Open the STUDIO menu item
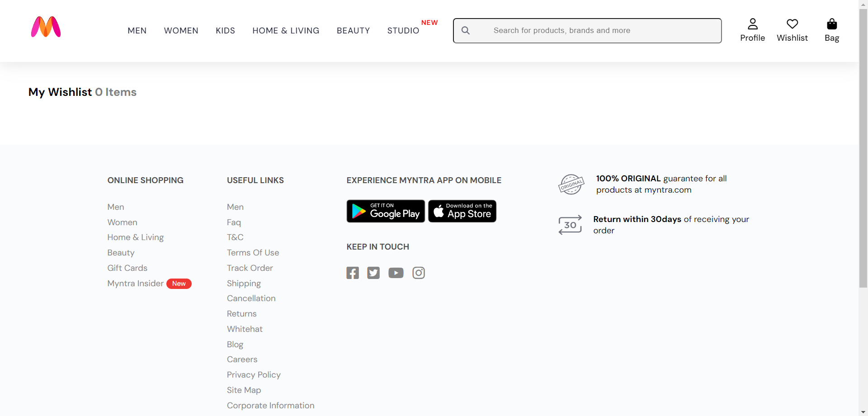The width and height of the screenshot is (868, 416). pos(403,30)
